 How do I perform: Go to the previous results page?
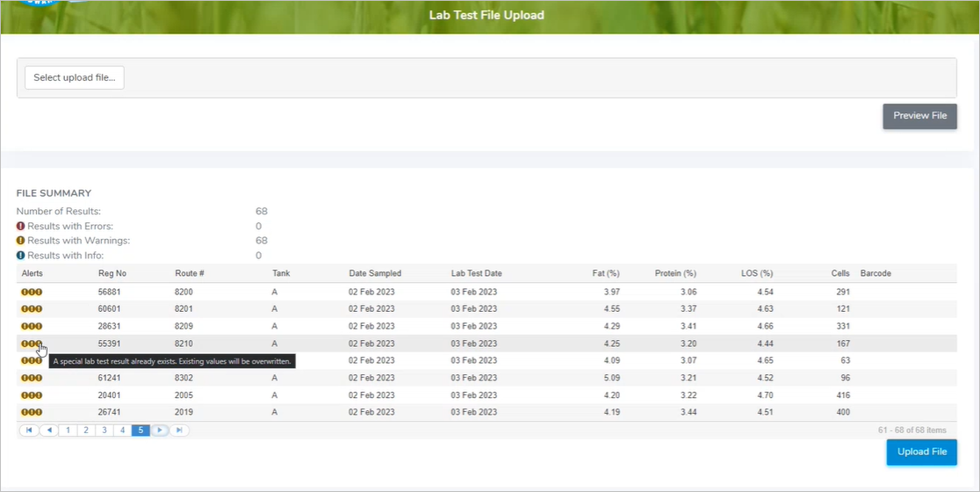[48, 430]
